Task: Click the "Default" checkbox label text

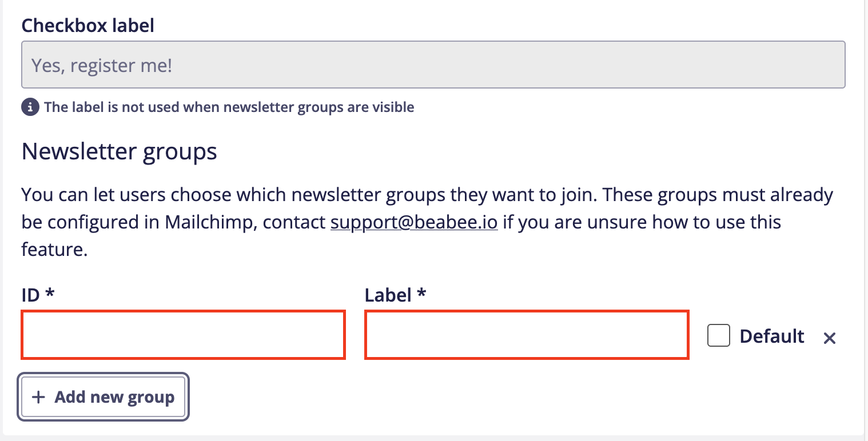Action: pyautogui.click(x=771, y=336)
